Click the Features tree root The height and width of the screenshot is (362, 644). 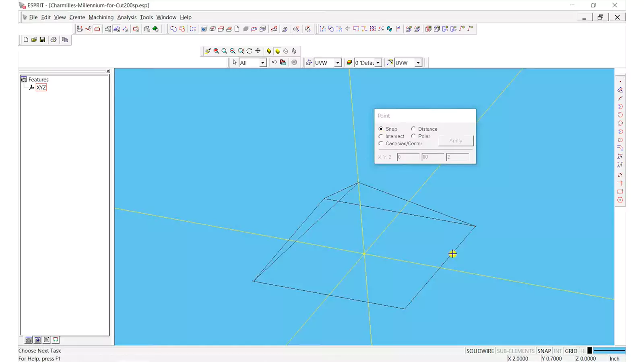tap(38, 80)
